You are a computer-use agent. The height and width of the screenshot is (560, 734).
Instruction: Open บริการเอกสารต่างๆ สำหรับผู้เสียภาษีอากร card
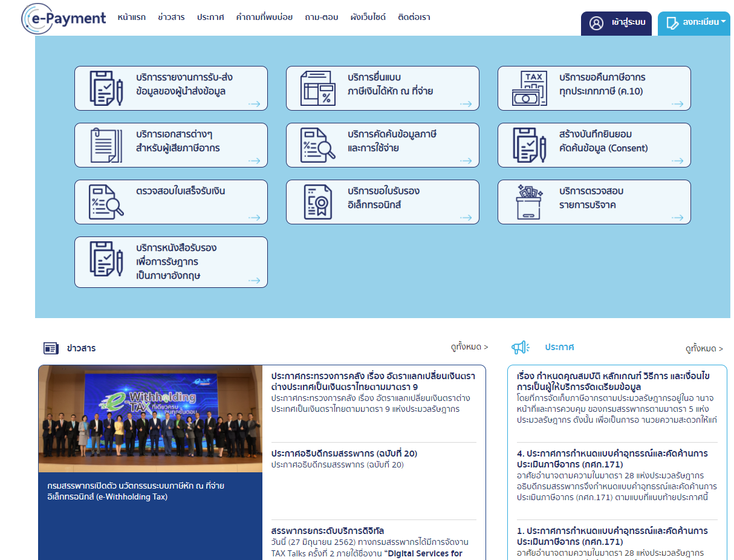click(171, 145)
